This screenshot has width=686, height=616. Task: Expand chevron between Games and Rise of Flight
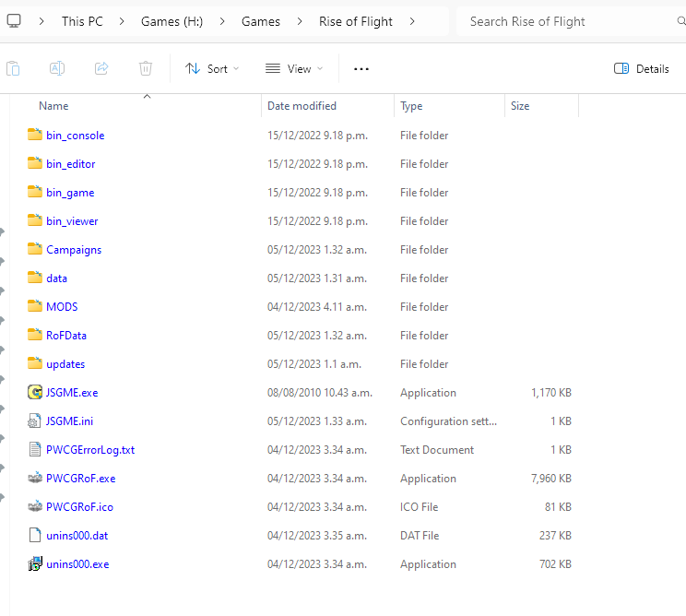coord(300,21)
